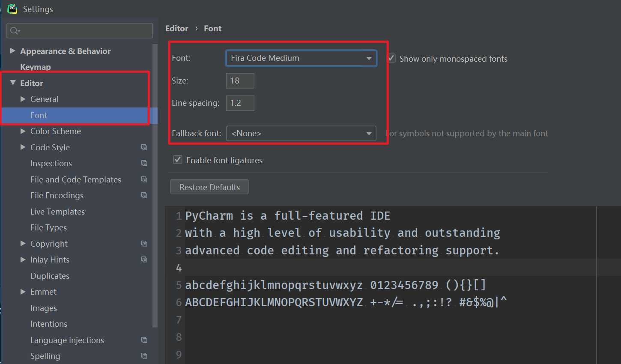Open the Font dropdown showing Fira Code Medium

point(301,58)
